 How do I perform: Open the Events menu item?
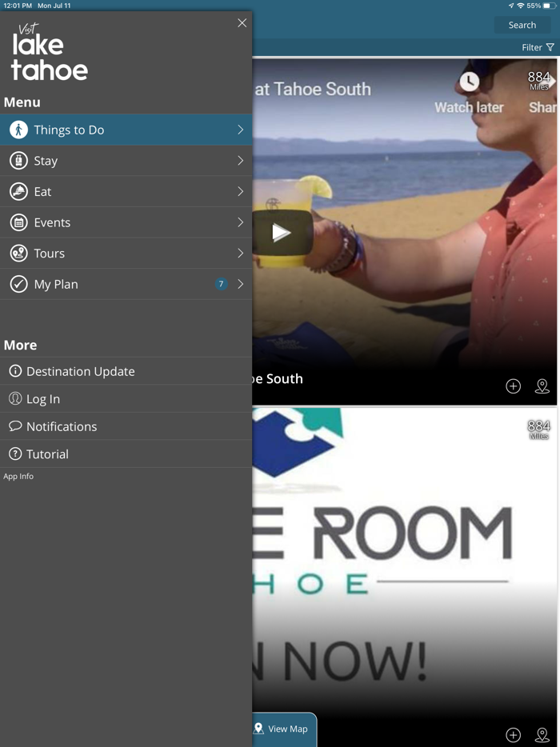126,222
